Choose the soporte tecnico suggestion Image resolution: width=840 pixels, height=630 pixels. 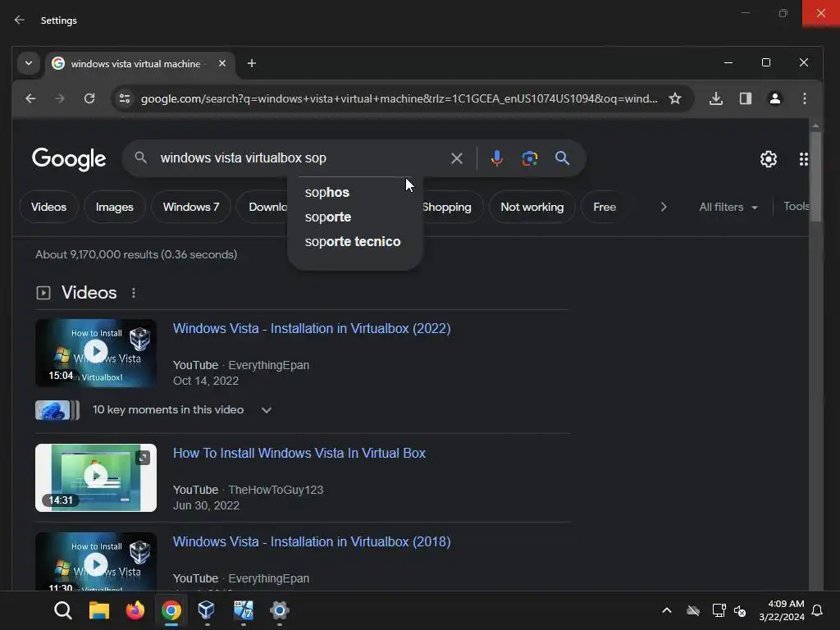tap(354, 242)
